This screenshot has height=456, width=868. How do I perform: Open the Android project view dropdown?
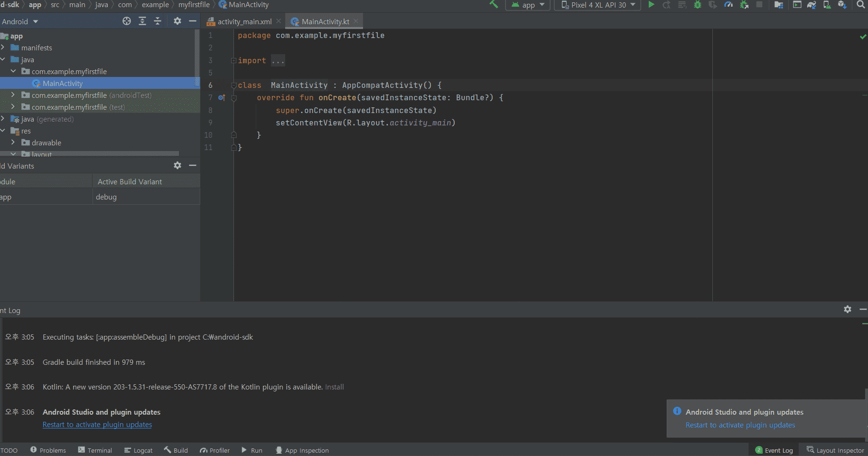pyautogui.click(x=20, y=21)
